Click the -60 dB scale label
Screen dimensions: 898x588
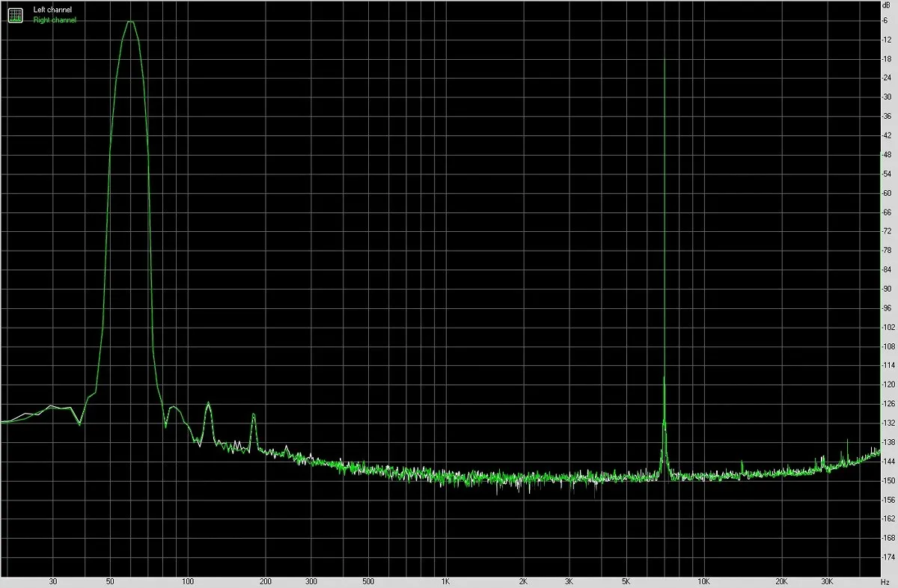coord(888,193)
